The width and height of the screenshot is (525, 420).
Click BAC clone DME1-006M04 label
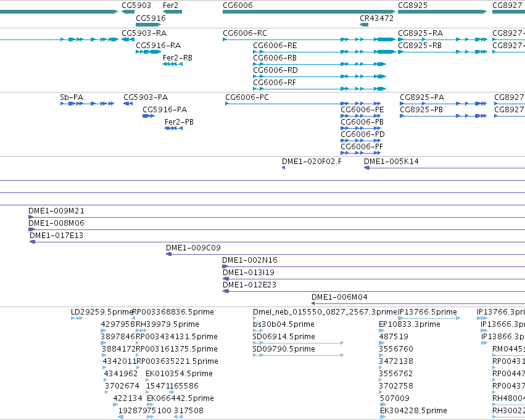tap(339, 297)
